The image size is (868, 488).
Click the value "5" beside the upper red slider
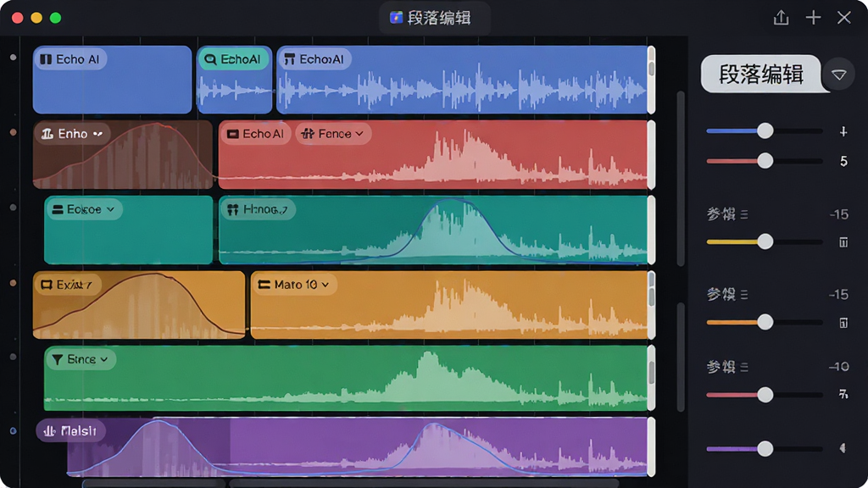click(843, 161)
